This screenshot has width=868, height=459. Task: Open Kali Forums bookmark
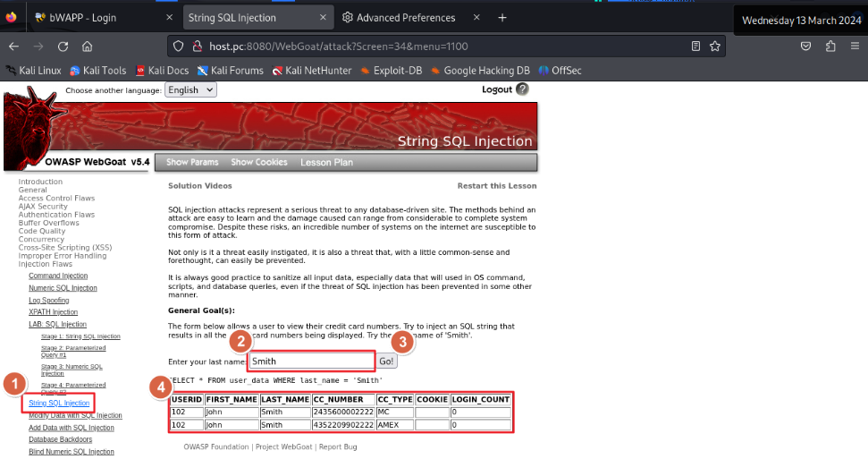pyautogui.click(x=231, y=71)
